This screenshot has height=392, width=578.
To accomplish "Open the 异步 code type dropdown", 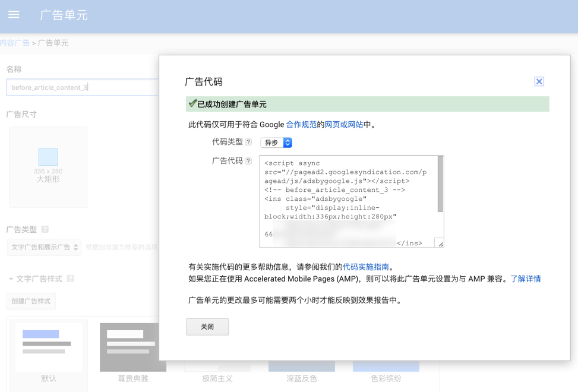I will [x=276, y=143].
